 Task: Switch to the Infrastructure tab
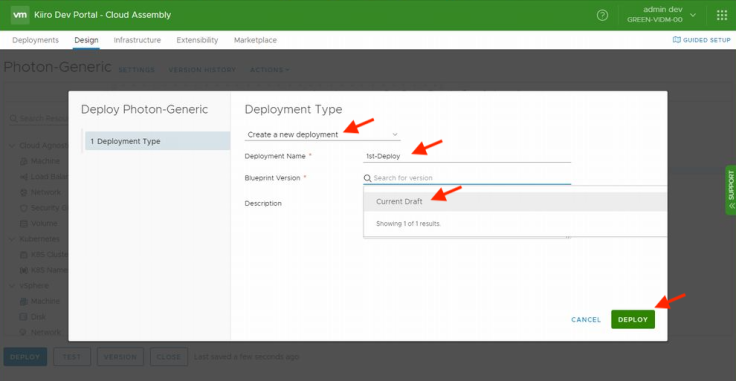(x=137, y=40)
